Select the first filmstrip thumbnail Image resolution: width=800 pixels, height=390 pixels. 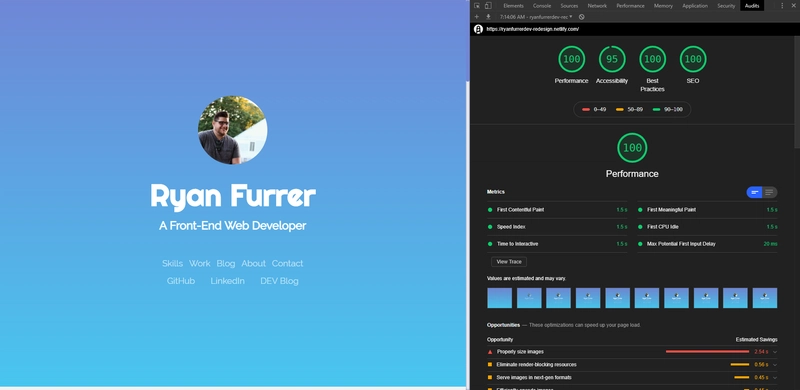click(x=499, y=298)
